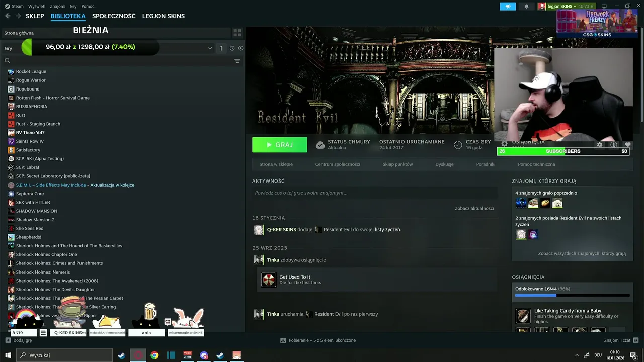The width and height of the screenshot is (644, 362).
Task: Switch to the SPOŁECZNOŚĆ tab
Action: coord(114,16)
